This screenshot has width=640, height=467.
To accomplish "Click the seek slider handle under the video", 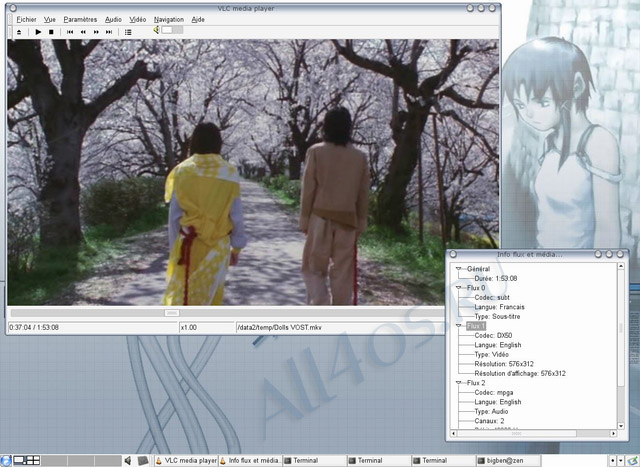I will 172,313.
